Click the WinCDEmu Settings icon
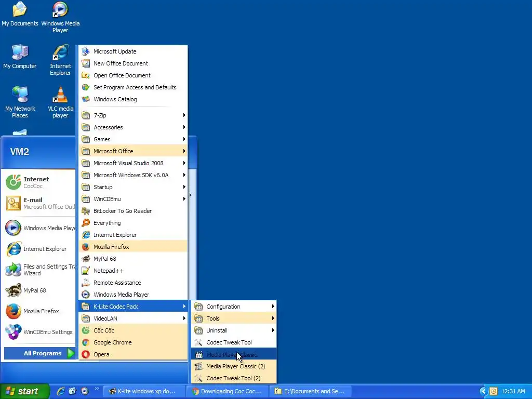This screenshot has width=532, height=399. [13, 332]
